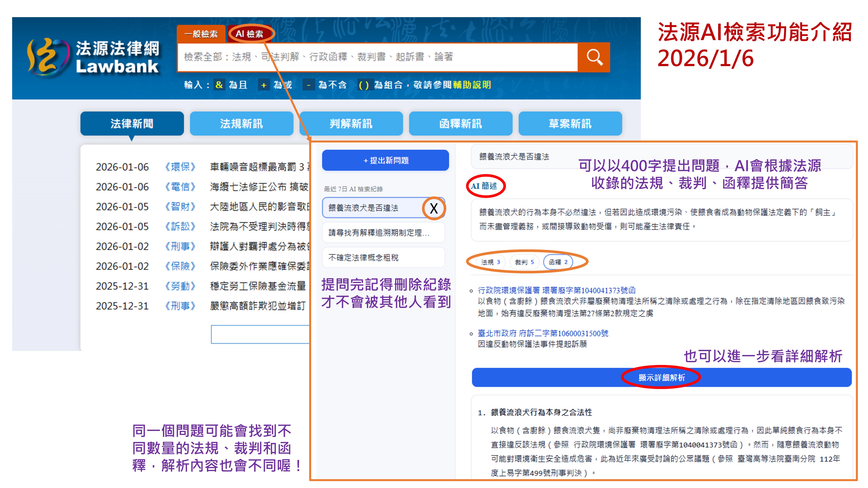Select the 函釋新訊 tab
The image size is (868, 488).
[x=460, y=124]
